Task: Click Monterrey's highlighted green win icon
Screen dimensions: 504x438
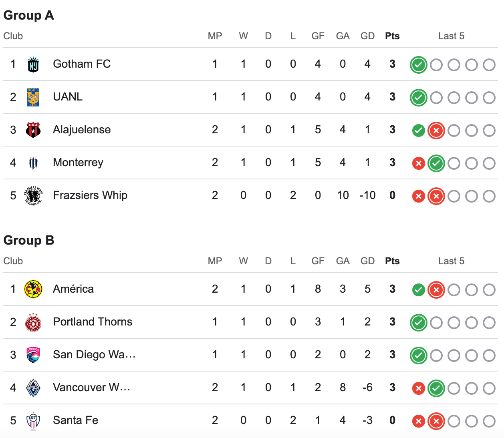Action: (x=436, y=163)
